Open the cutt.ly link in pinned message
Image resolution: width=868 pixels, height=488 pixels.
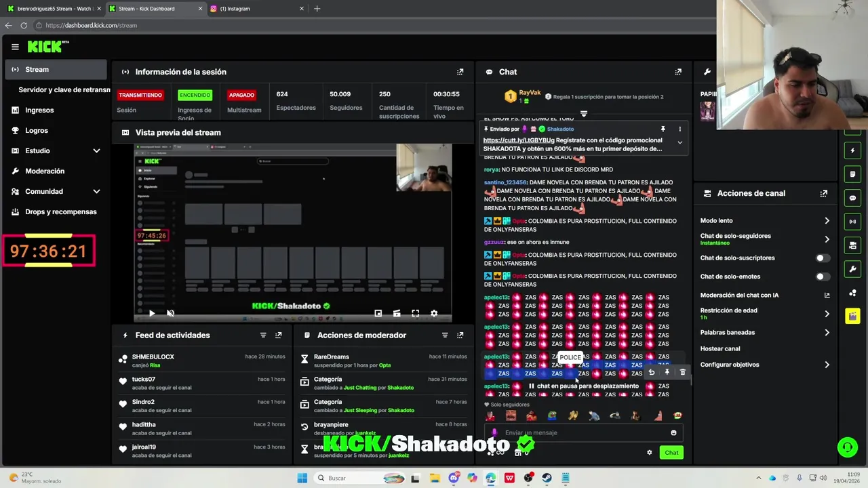519,140
